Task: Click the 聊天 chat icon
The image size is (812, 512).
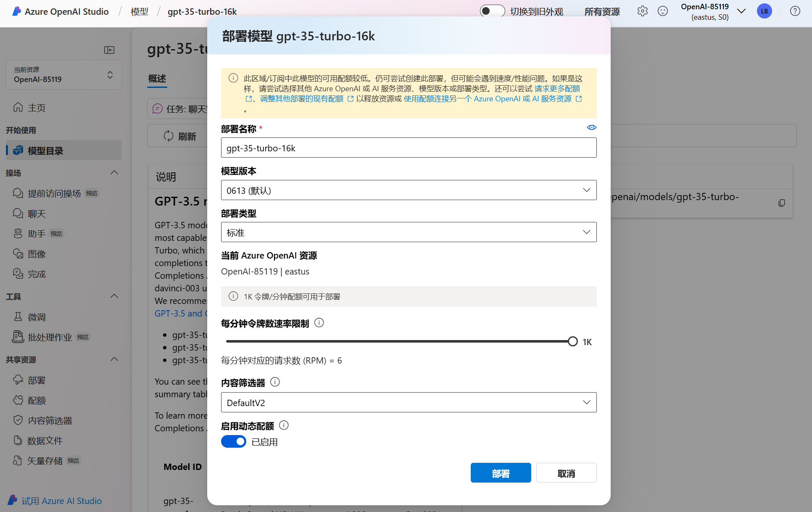Action: (18, 214)
